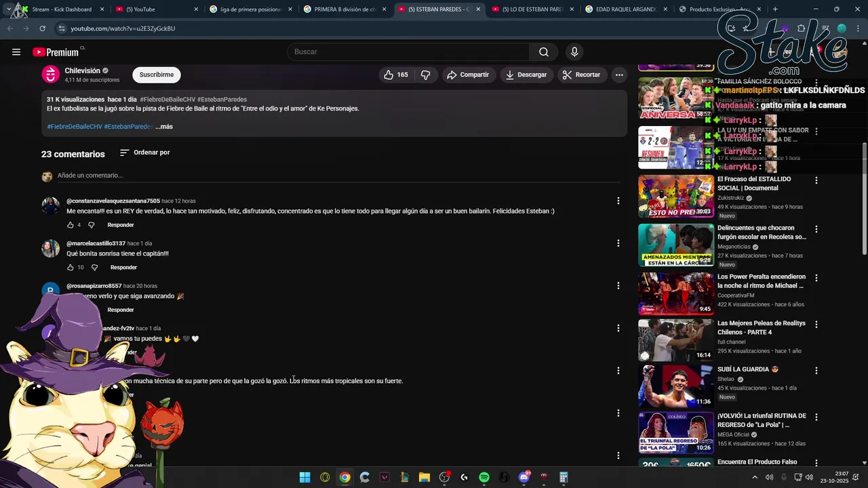Open the #EstebanParedes hashtag beside views
Screen dimensions: 868x488
tap(222, 100)
